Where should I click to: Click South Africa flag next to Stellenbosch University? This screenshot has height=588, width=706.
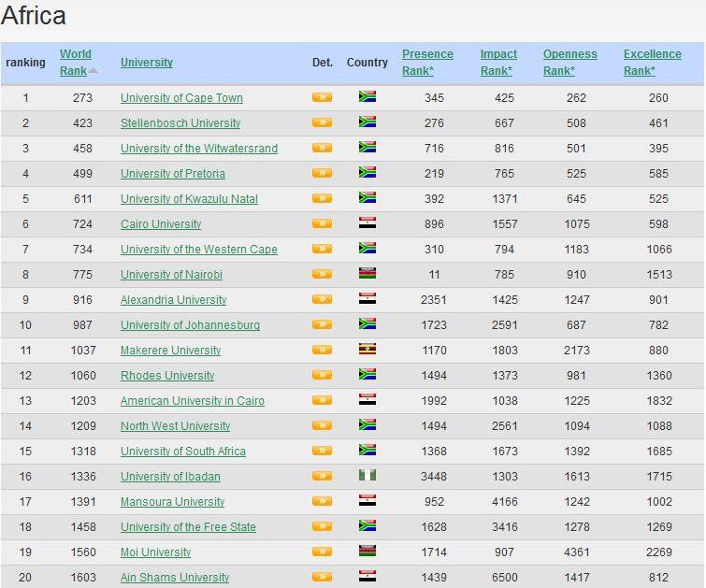click(367, 122)
